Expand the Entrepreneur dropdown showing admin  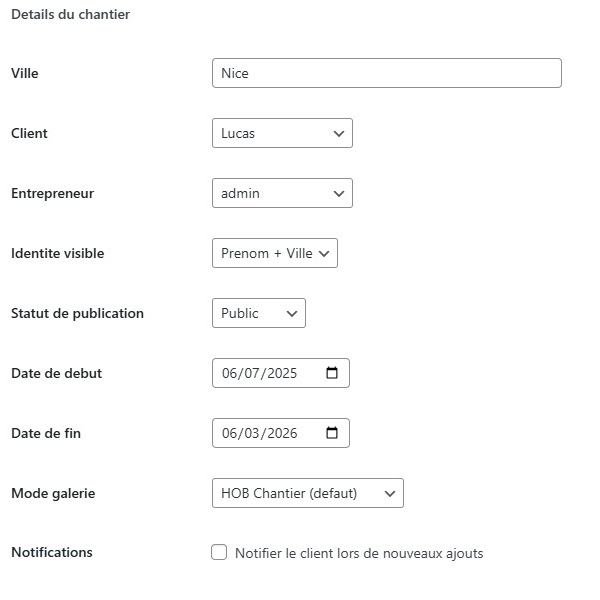click(x=282, y=193)
